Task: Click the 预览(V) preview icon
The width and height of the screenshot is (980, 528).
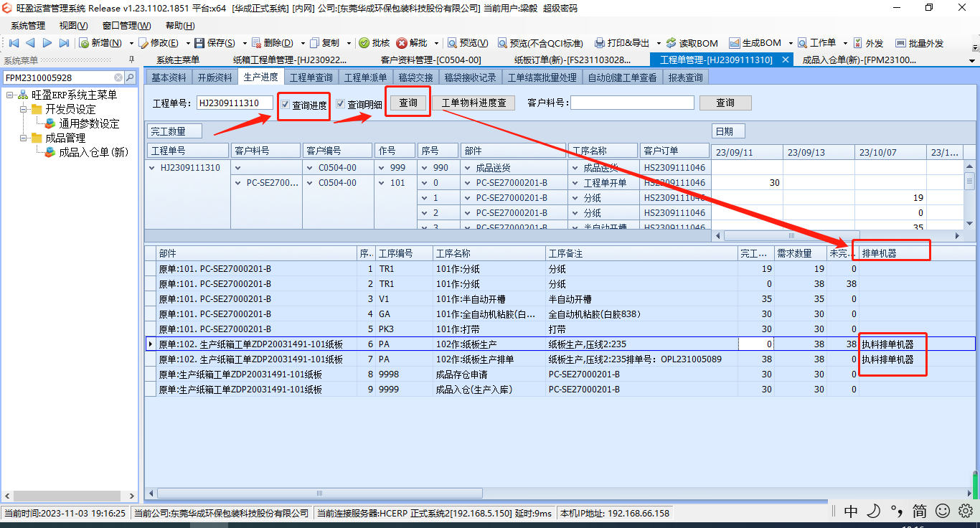Action: pyautogui.click(x=452, y=43)
